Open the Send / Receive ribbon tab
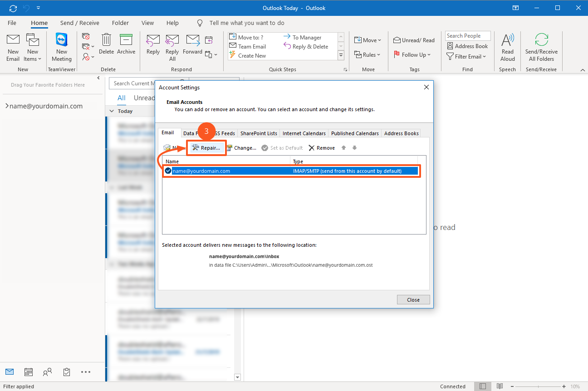The height and width of the screenshot is (391, 588). tap(79, 23)
